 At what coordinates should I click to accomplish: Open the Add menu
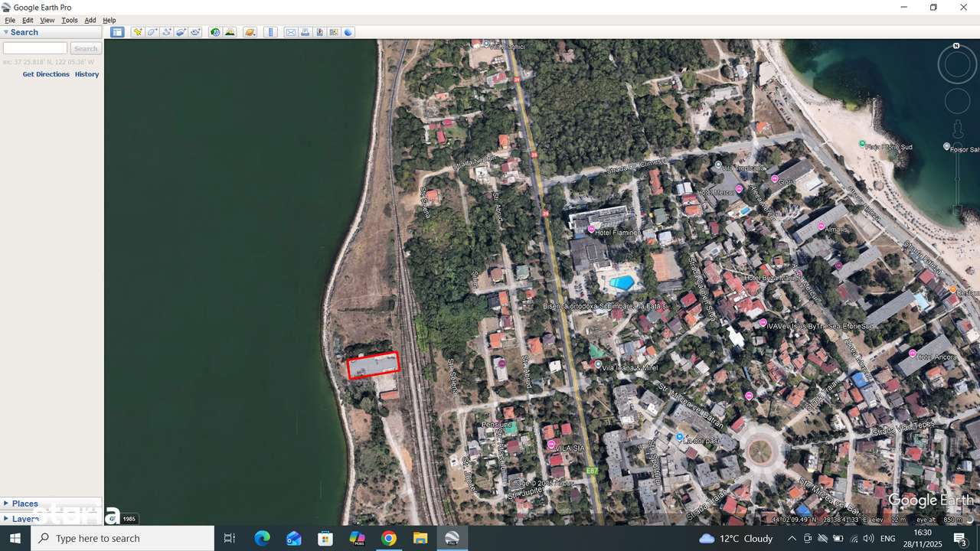(90, 20)
